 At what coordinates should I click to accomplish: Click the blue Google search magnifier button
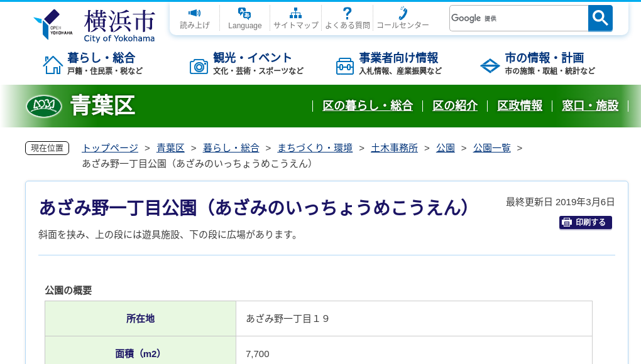600,18
